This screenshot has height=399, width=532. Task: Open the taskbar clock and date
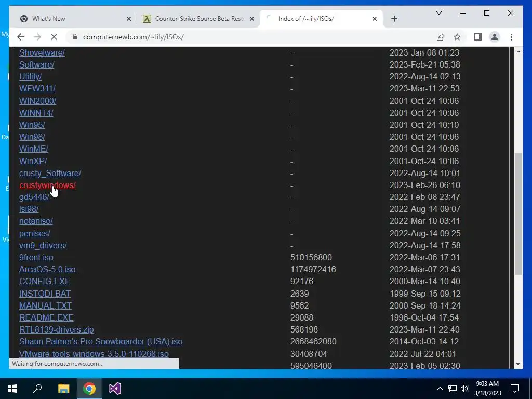click(487, 389)
